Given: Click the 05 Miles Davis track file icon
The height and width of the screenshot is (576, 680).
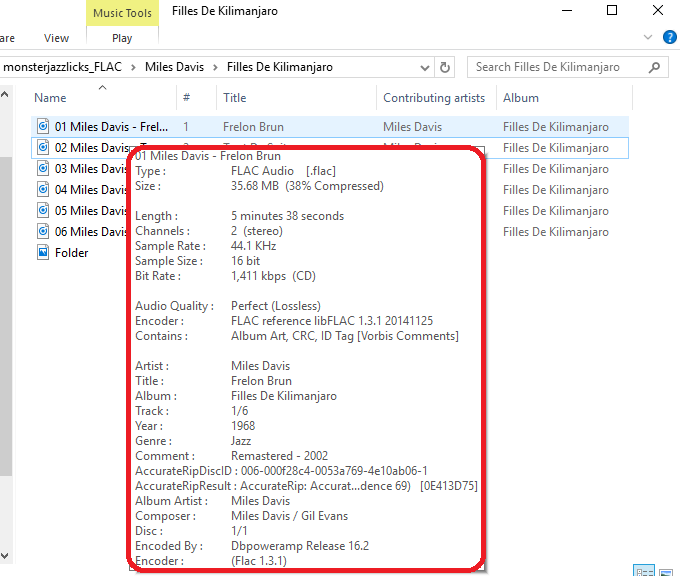Looking at the screenshot, I should [43, 211].
